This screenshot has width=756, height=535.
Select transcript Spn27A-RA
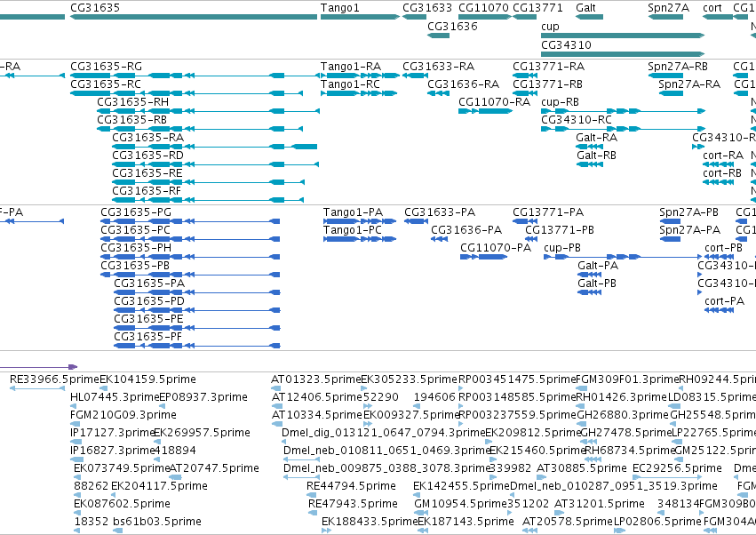[689, 84]
